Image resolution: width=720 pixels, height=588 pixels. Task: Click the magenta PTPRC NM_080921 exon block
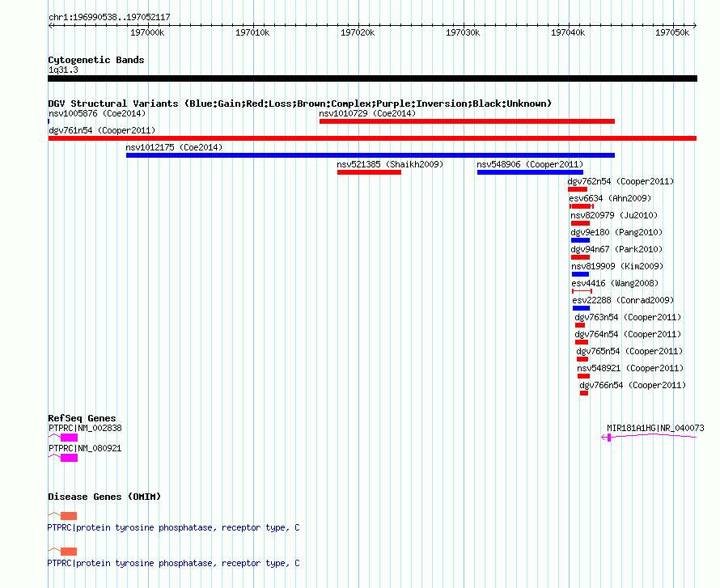click(x=69, y=458)
